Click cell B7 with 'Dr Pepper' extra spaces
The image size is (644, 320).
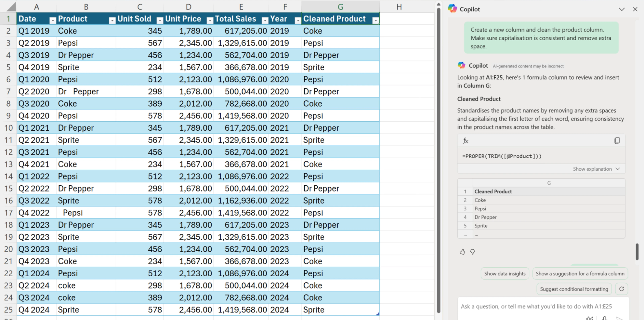coord(86,91)
